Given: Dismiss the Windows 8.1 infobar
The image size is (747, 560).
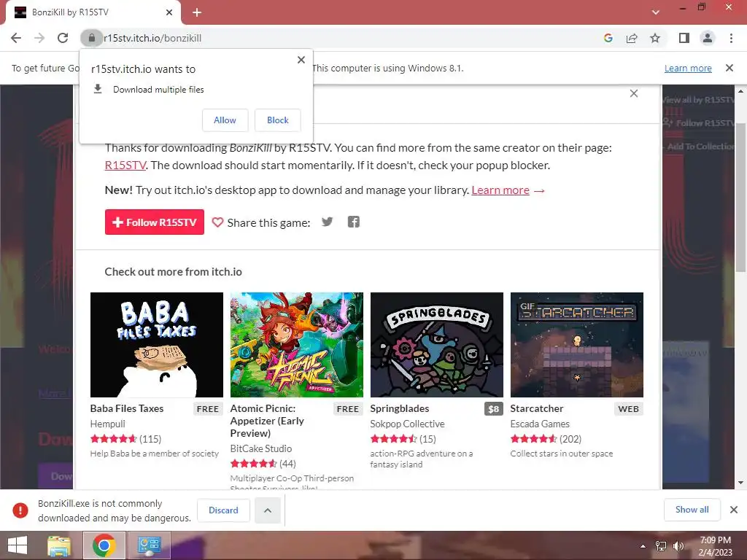Looking at the screenshot, I should tap(729, 68).
